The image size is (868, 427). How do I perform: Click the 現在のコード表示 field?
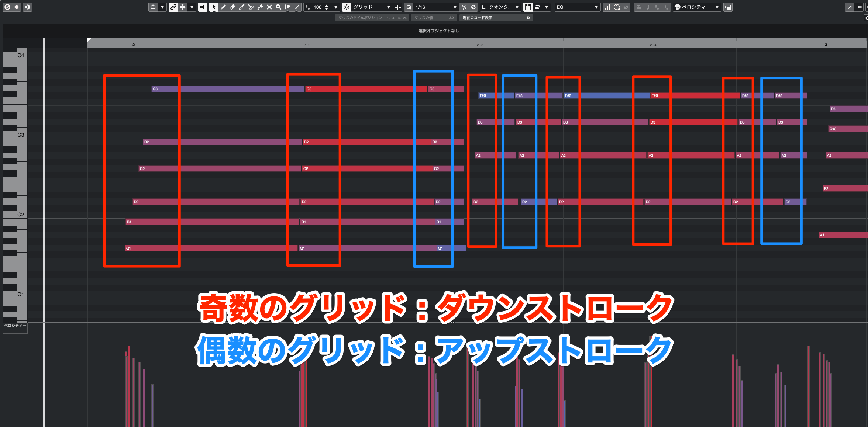click(496, 18)
